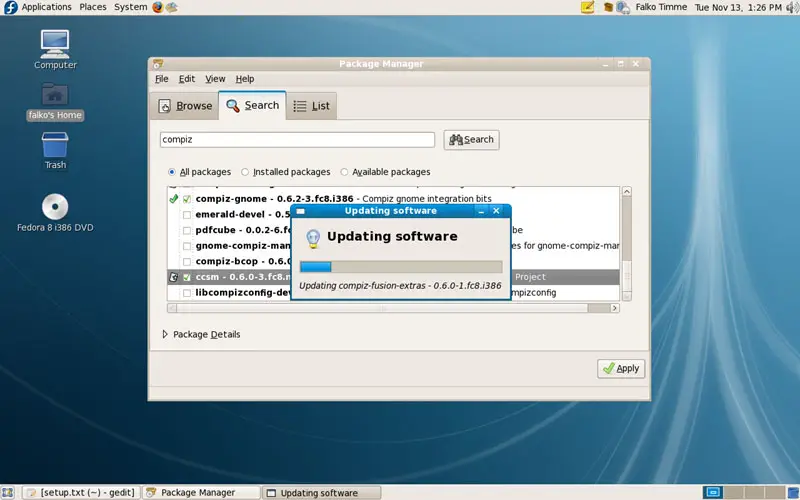
Task: Minimize the Updating software dialog
Action: 481,211
